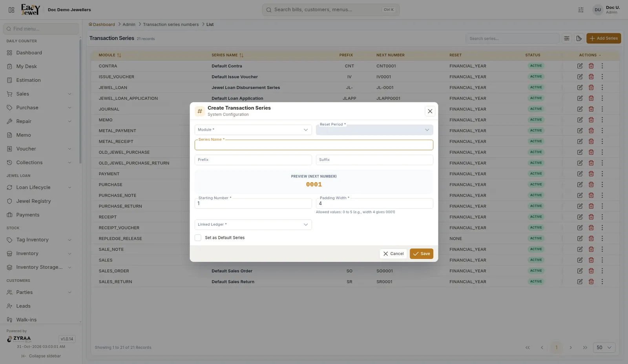Click the Save button
The image size is (628, 364).
coord(422,254)
